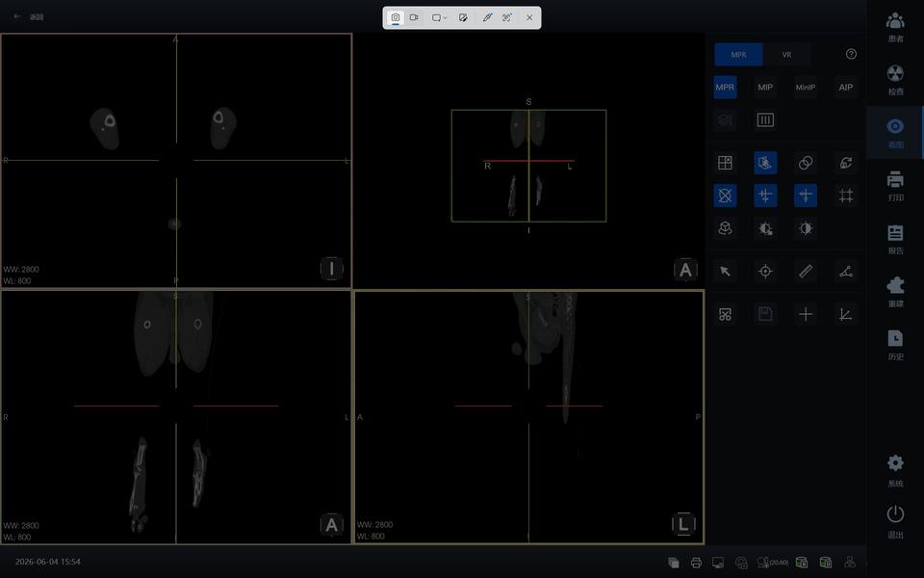
Task: Click the network nodes icon in status bar
Action: (x=850, y=562)
